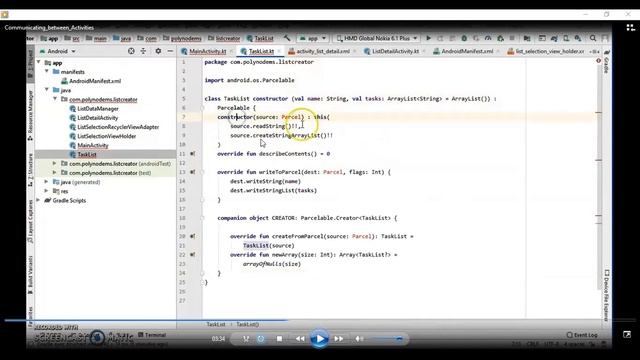Open the AndroidManifest.xml tab
This screenshot has height=360, width=640.
tap(467, 51)
